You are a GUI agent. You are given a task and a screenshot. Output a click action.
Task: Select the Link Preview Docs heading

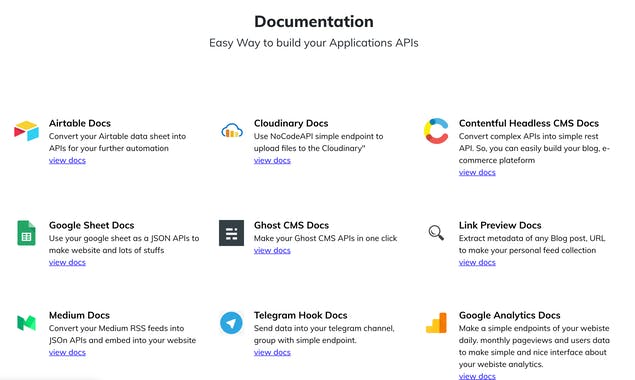[500, 225]
